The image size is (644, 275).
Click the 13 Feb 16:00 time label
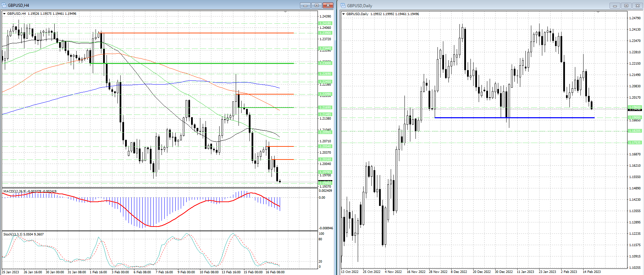pos(231,272)
